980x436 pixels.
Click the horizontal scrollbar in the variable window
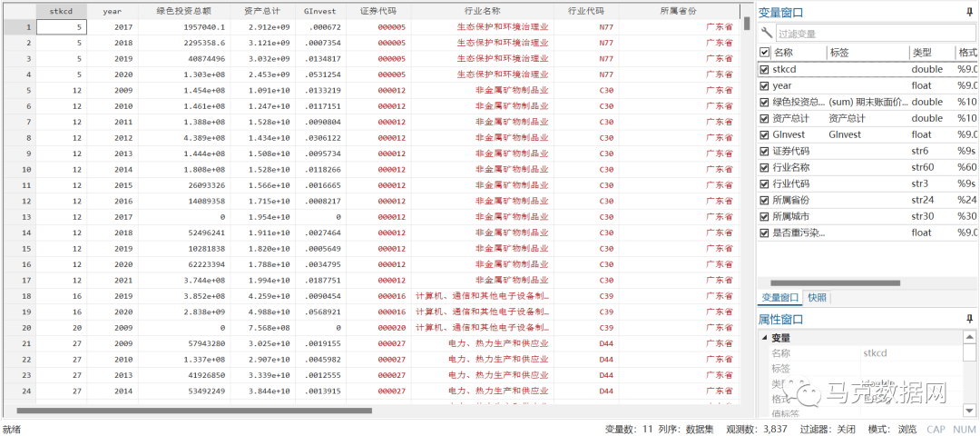(x=835, y=283)
